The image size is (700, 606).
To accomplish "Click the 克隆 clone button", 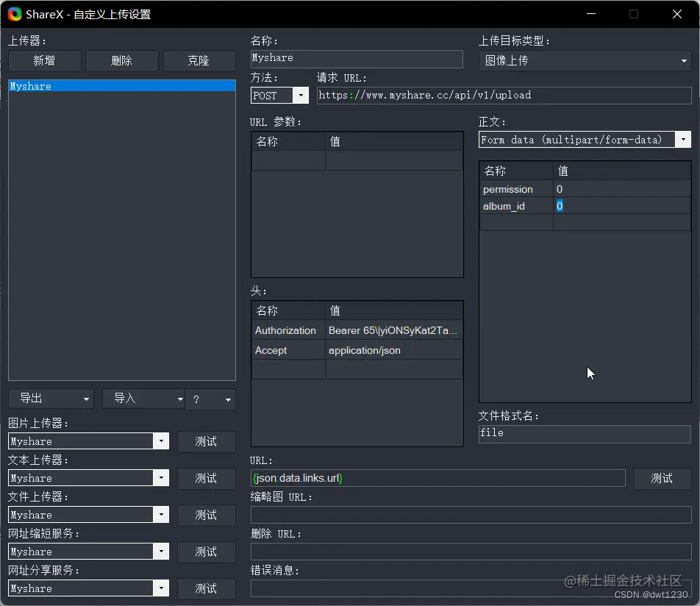I will click(199, 61).
